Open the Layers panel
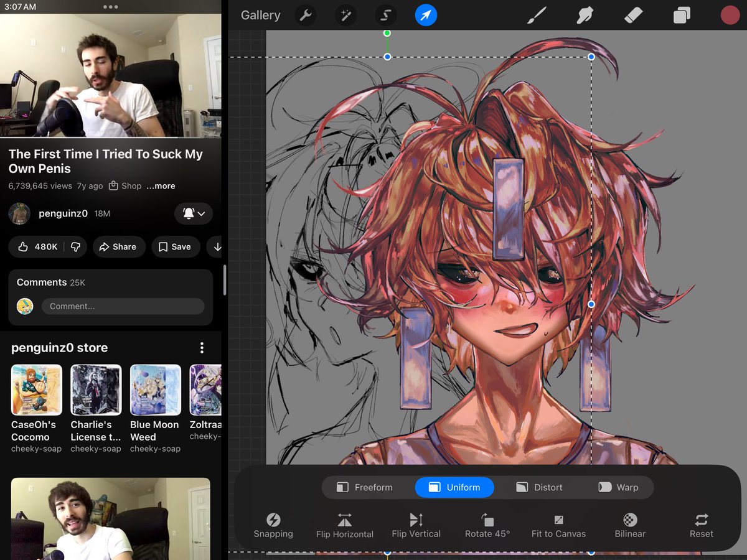 pos(682,15)
